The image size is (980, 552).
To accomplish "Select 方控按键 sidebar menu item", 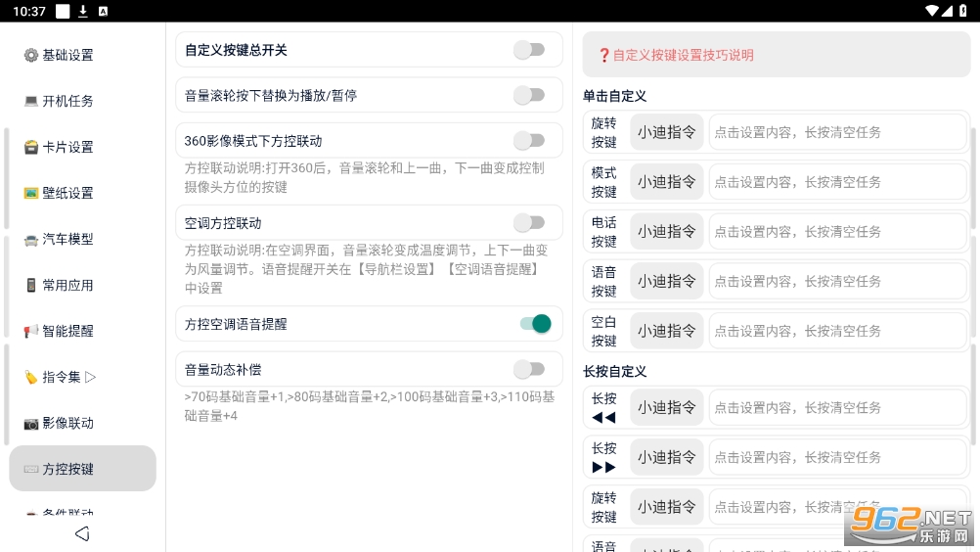I will (82, 468).
